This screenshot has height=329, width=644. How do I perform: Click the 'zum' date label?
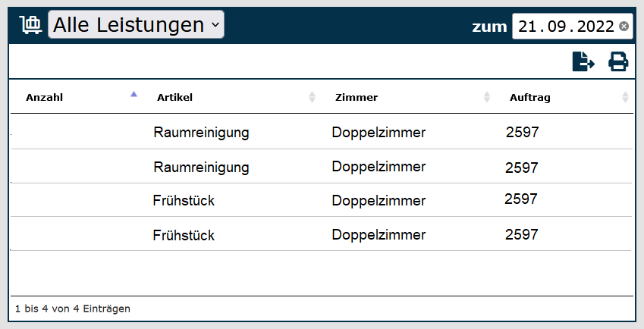coord(489,27)
